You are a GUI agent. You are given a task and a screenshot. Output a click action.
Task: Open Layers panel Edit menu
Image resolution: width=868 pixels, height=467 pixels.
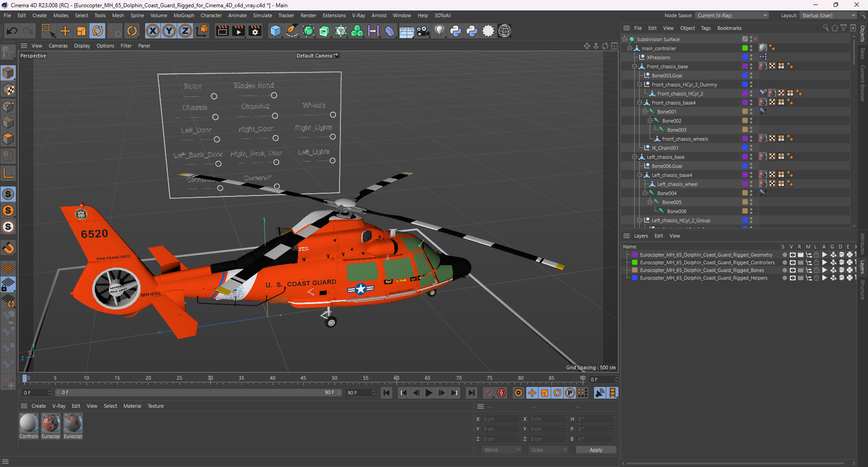pos(659,236)
